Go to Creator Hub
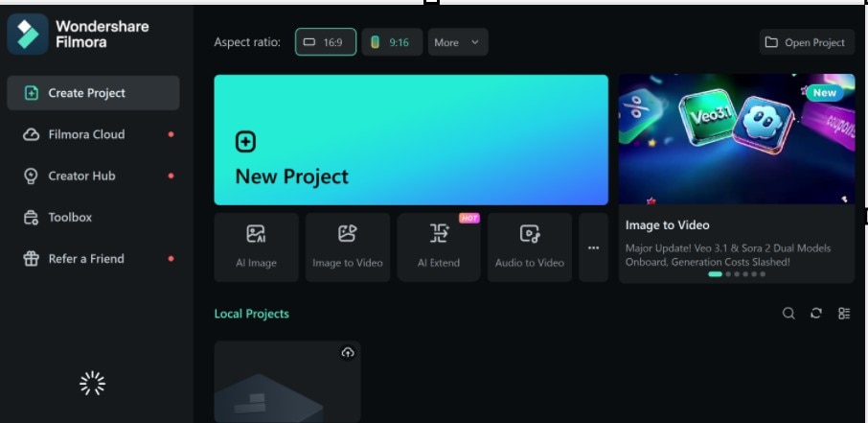Screen dimensions: 868x423 [93, 176]
